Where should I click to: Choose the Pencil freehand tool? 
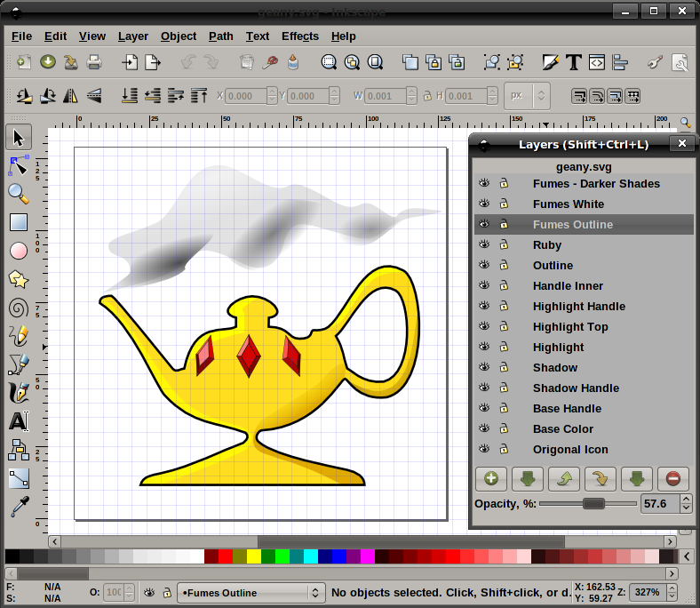click(x=19, y=336)
